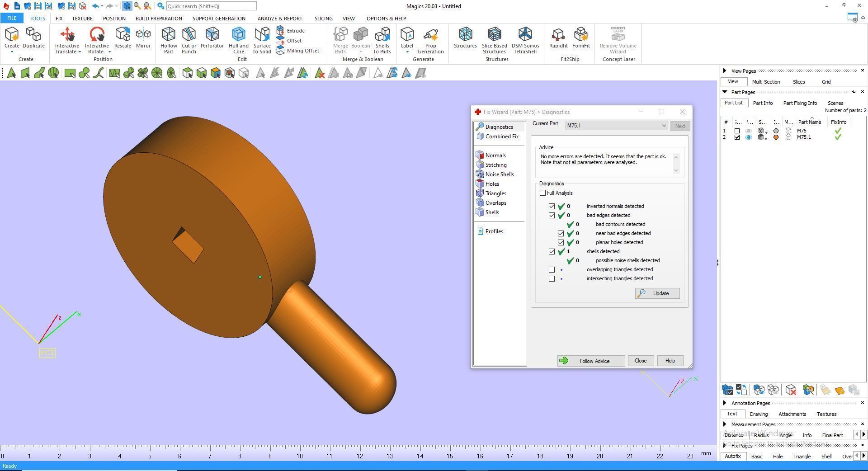
Task: Collapse the View Pages panel
Action: (725, 71)
